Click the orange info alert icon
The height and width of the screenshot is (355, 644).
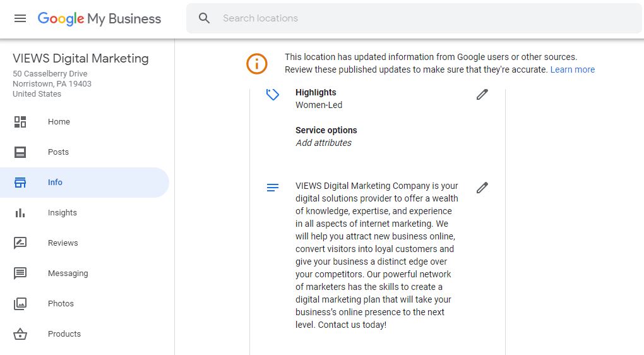[x=257, y=64]
